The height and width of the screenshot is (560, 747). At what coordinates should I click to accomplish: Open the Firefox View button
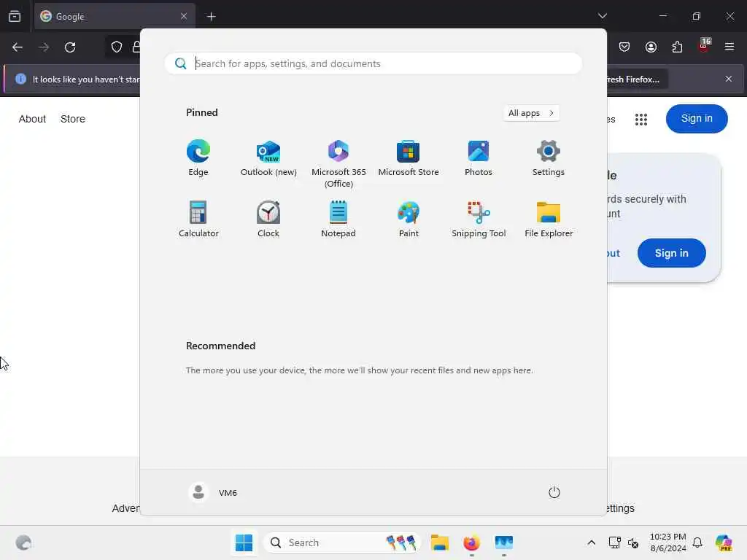[15, 16]
